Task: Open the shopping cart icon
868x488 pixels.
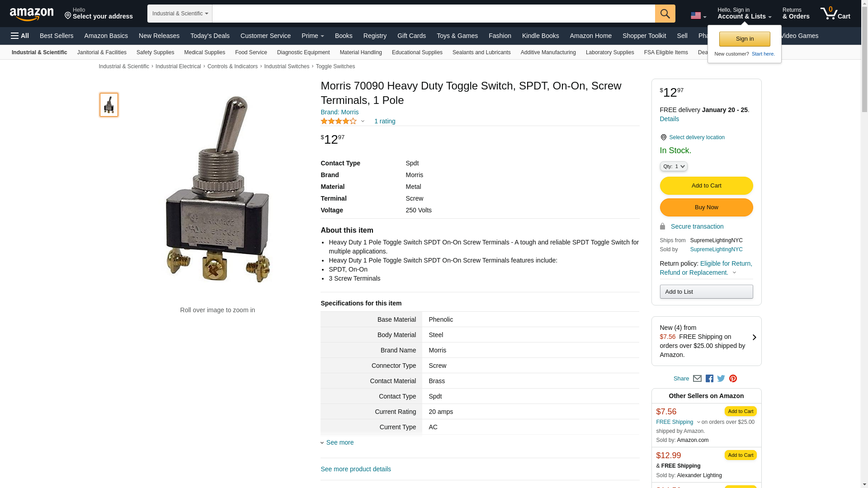Action: click(x=835, y=13)
